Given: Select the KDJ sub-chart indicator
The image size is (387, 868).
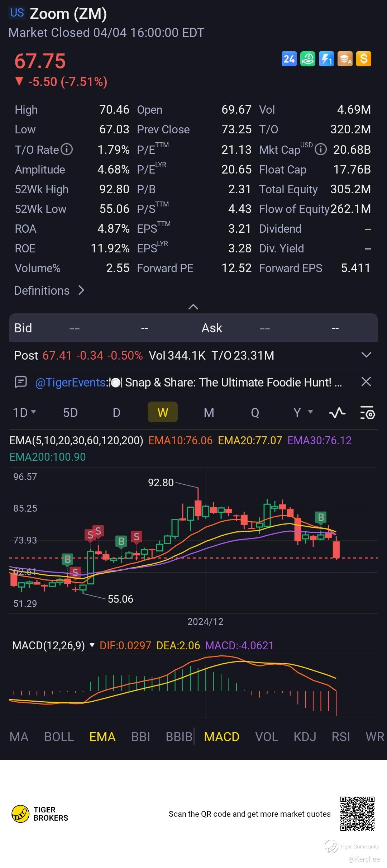Looking at the screenshot, I should click(x=305, y=736).
